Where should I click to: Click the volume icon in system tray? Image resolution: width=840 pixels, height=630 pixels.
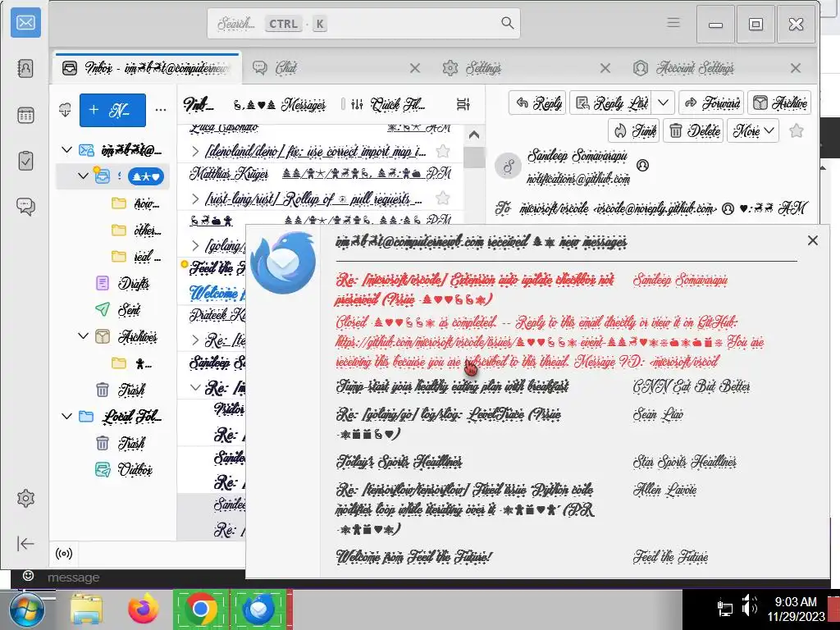point(750,606)
